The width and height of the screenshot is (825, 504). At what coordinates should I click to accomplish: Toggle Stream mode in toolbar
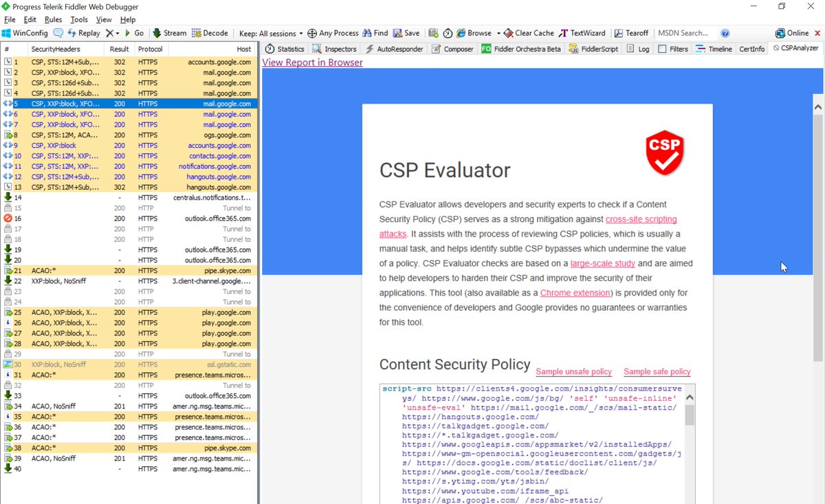click(170, 33)
